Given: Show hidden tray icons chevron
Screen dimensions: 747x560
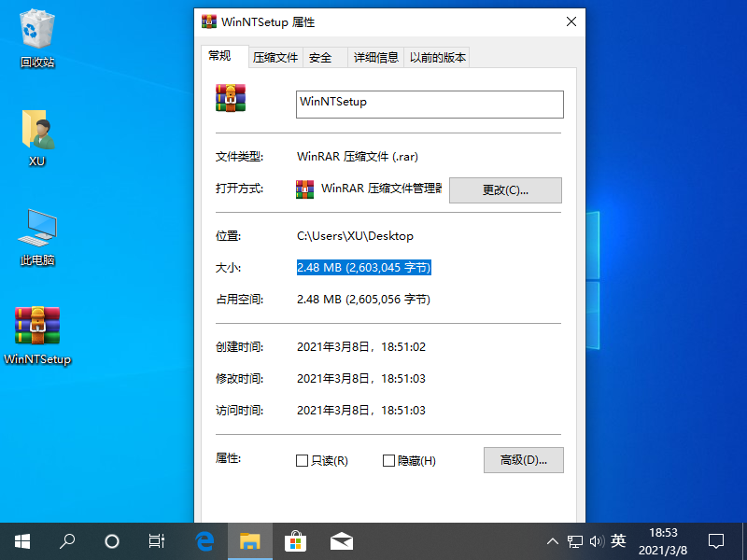Looking at the screenshot, I should pyautogui.click(x=552, y=541).
